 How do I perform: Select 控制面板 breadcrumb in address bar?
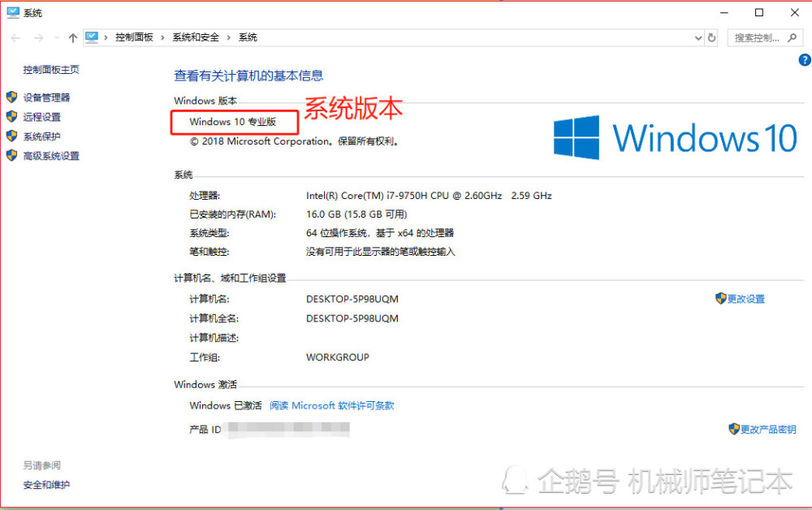pyautogui.click(x=134, y=37)
